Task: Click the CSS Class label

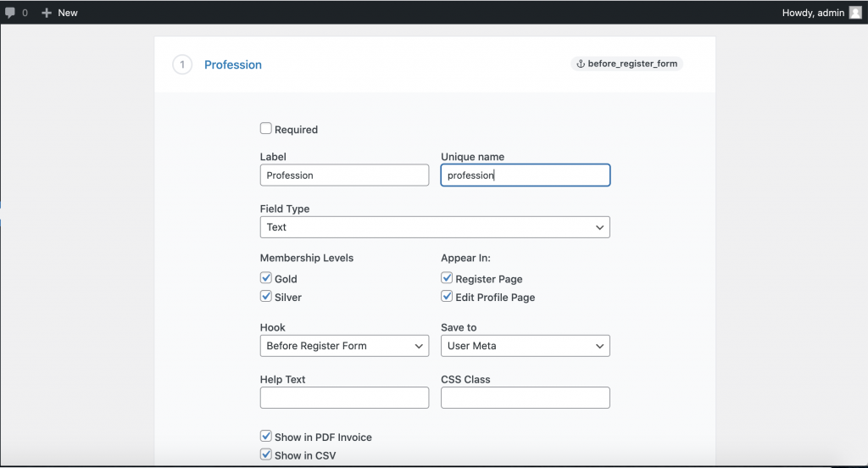Action: coord(465,379)
